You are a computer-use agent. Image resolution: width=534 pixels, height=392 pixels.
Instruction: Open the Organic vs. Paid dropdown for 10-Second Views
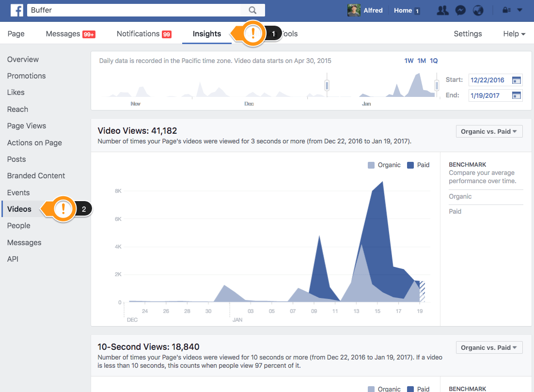(x=489, y=347)
